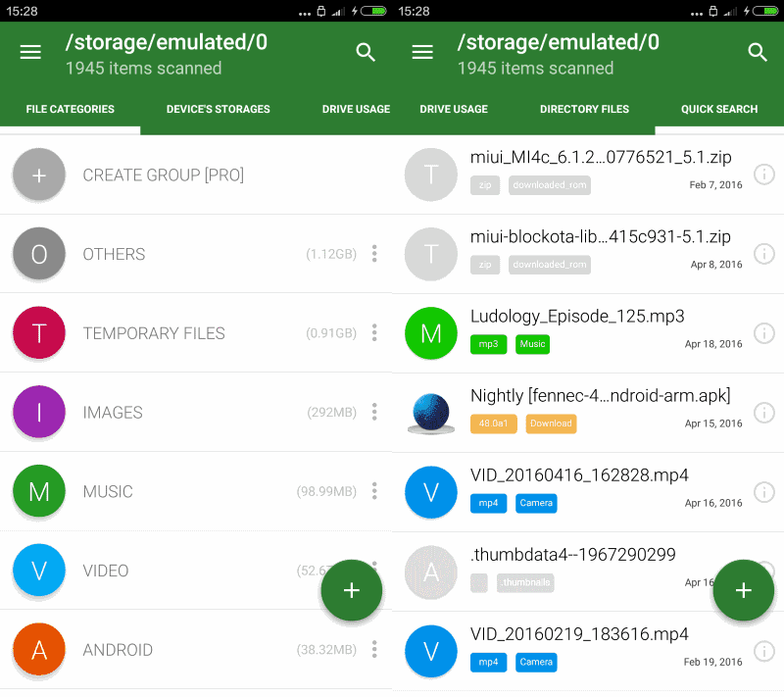Tap search icon in right screen
Viewport: 784px width, 697px height.
point(758,52)
